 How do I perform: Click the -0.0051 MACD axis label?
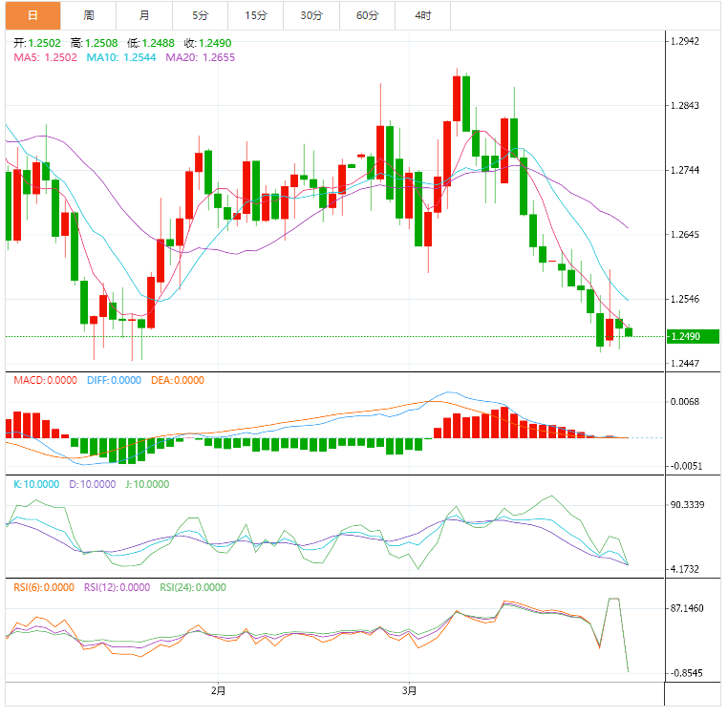point(686,467)
